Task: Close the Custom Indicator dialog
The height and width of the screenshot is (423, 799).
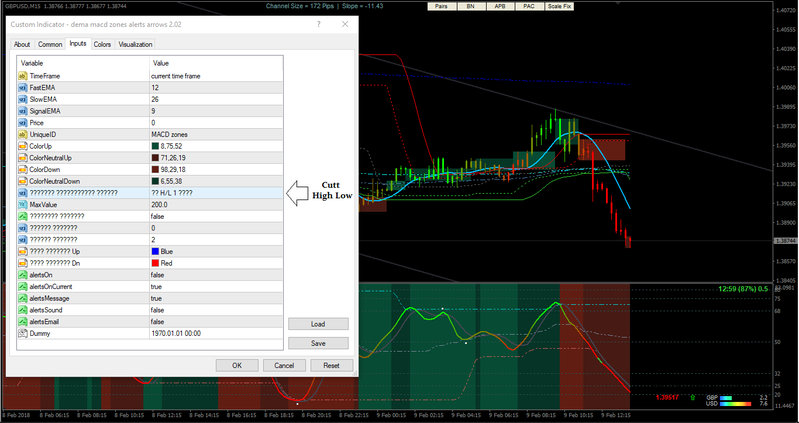Action: tap(345, 24)
